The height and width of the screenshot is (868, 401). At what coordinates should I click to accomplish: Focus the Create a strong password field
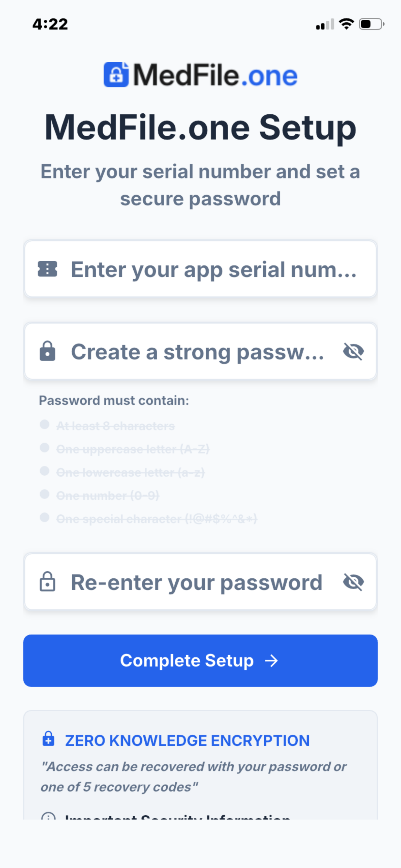200,351
